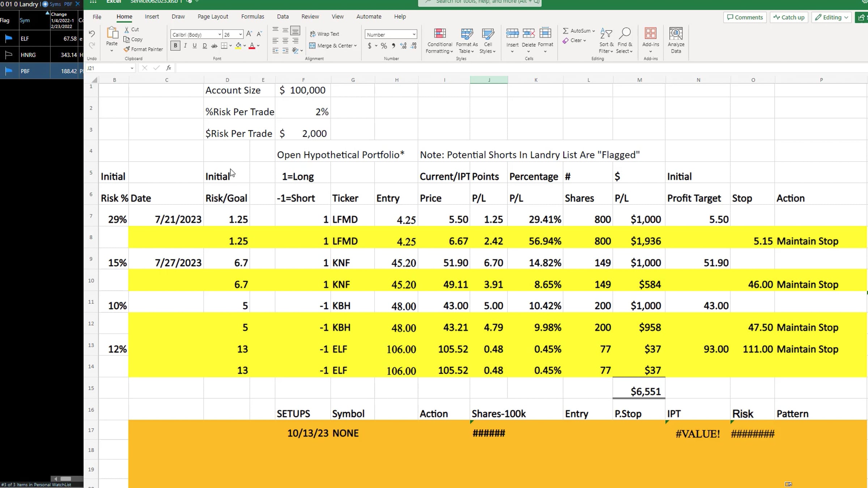868x488 pixels.
Task: Click Decrease Indent icon
Action: tap(275, 51)
